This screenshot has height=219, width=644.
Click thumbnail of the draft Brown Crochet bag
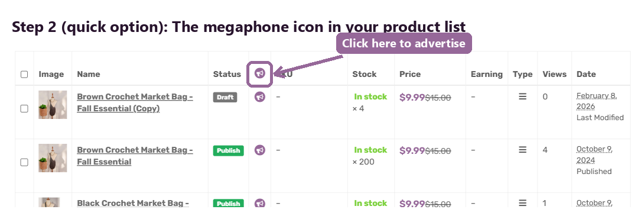[53, 105]
